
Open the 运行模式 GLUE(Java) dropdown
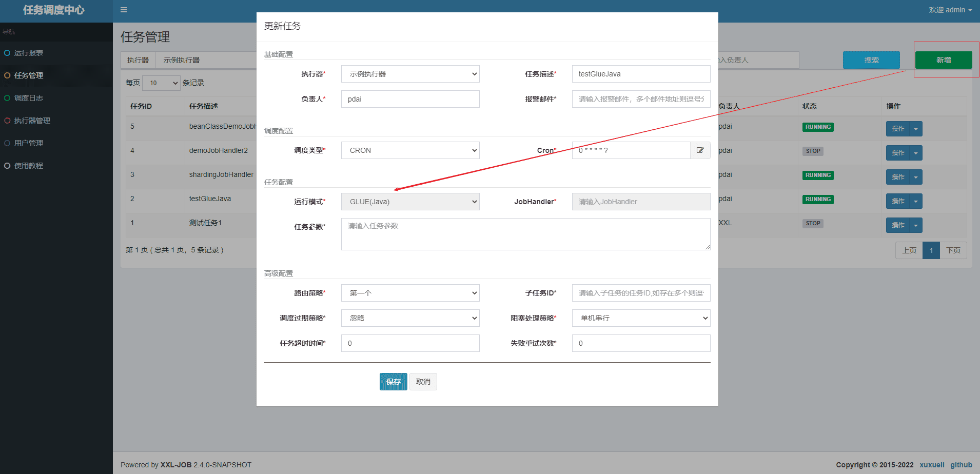point(410,202)
